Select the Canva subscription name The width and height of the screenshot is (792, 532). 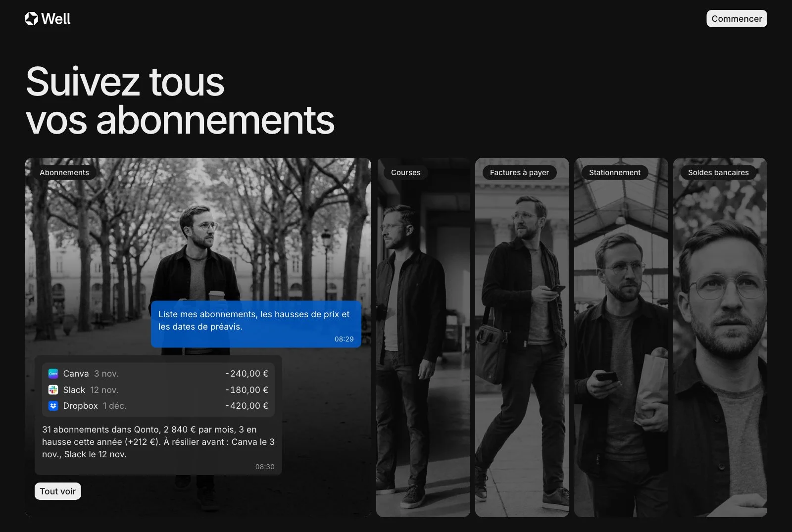[x=76, y=374]
